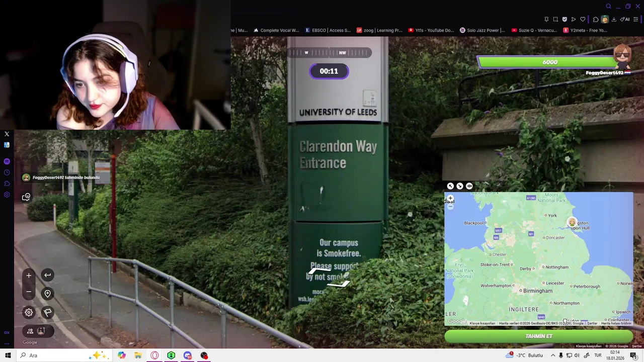Open the GX Control sidebar icon

click(7, 333)
